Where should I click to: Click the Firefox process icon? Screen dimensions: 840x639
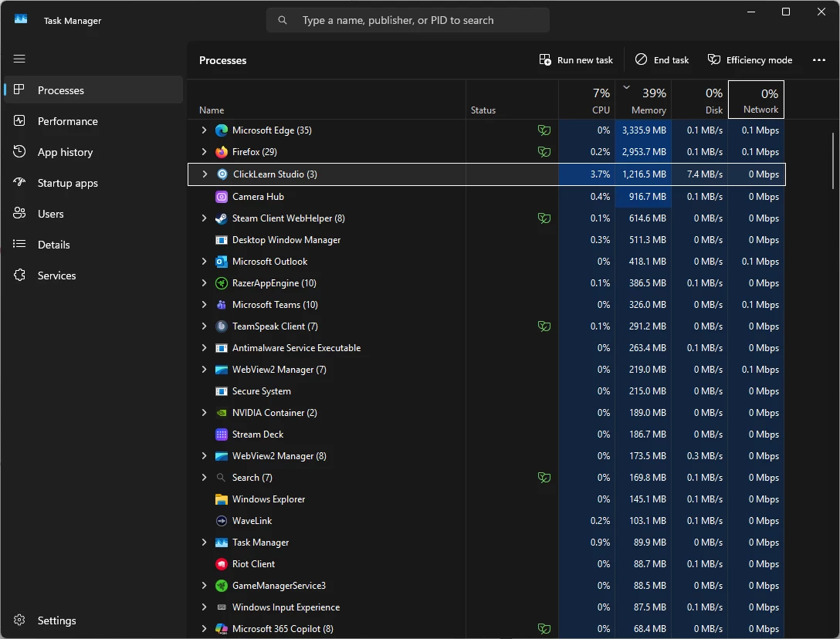[x=222, y=152]
